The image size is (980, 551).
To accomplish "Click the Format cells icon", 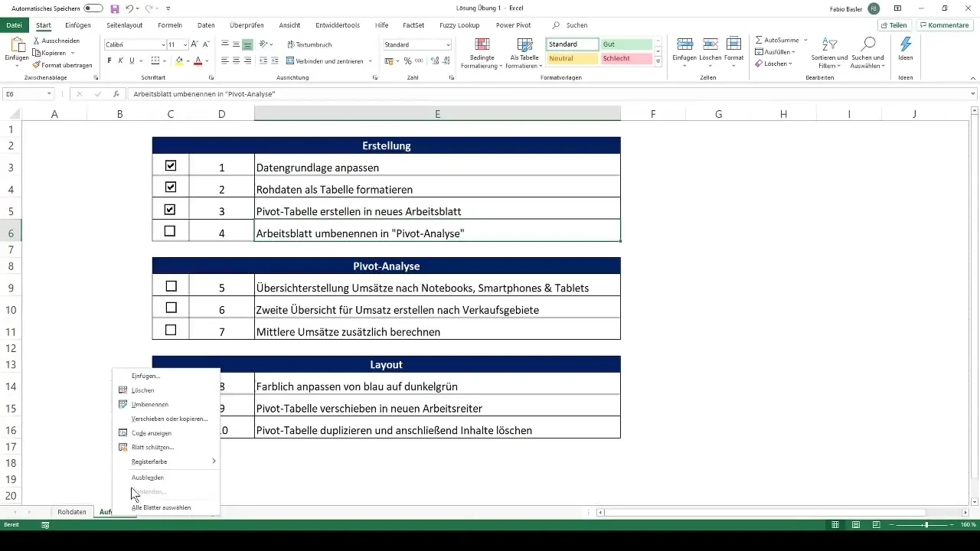I will tap(733, 44).
